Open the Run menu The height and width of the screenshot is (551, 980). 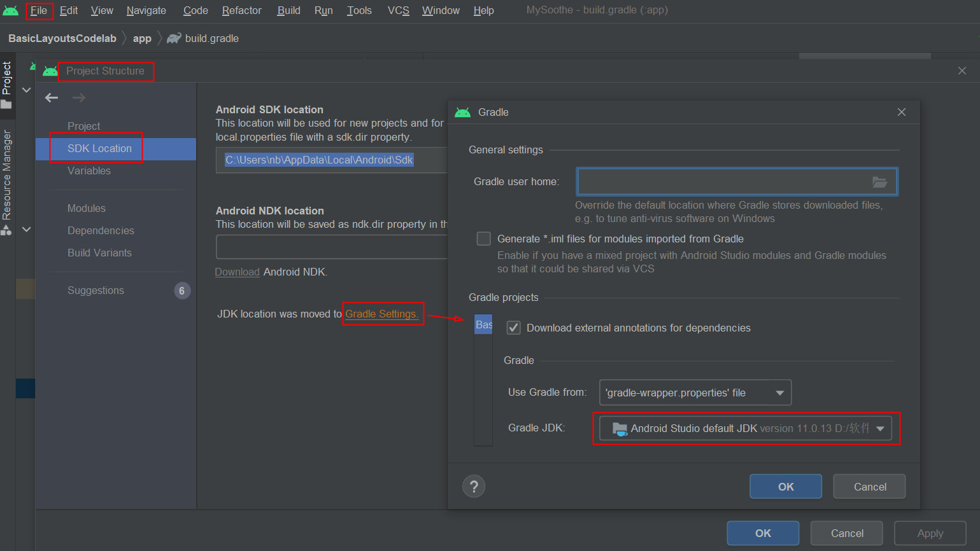tap(323, 11)
